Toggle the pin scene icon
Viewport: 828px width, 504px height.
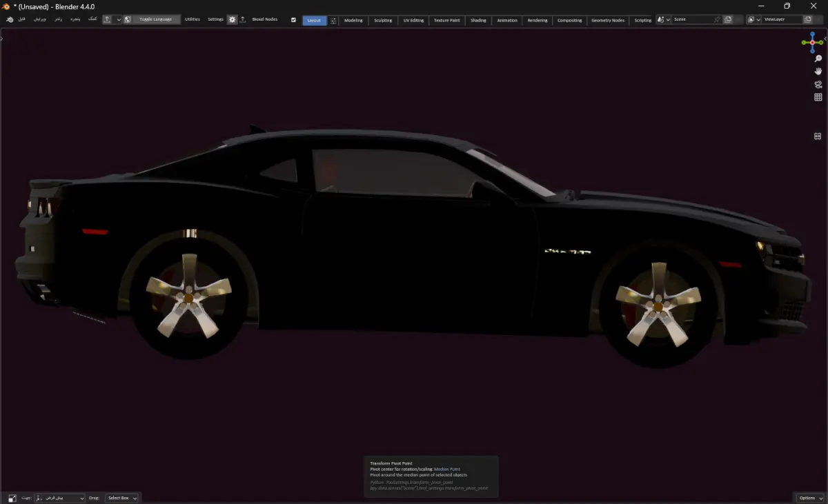(x=718, y=19)
